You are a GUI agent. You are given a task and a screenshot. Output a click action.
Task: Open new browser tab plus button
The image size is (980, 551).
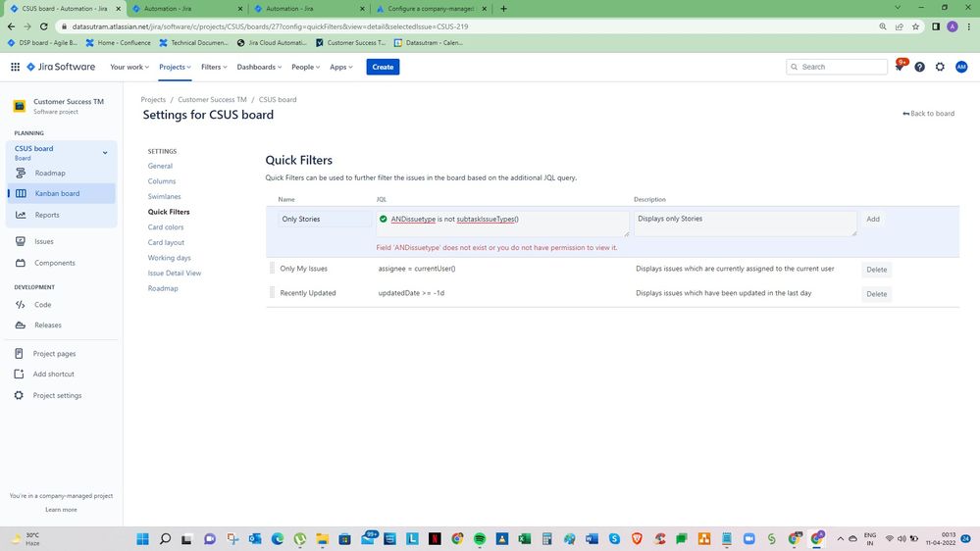504,9
